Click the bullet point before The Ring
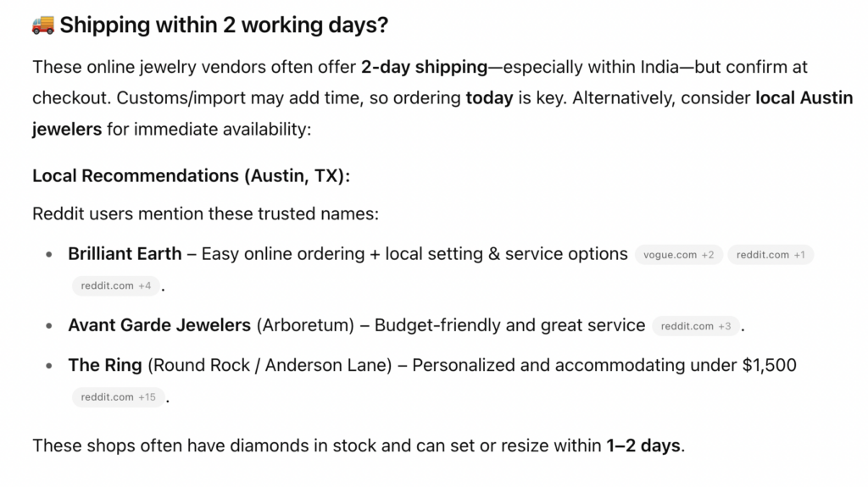Viewport: 868px width, 487px height. pos(50,366)
